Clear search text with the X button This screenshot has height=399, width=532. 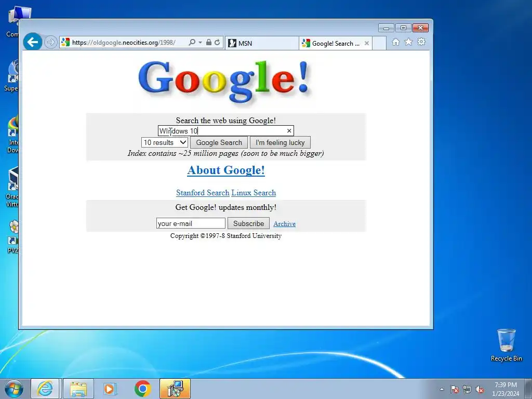click(x=289, y=131)
